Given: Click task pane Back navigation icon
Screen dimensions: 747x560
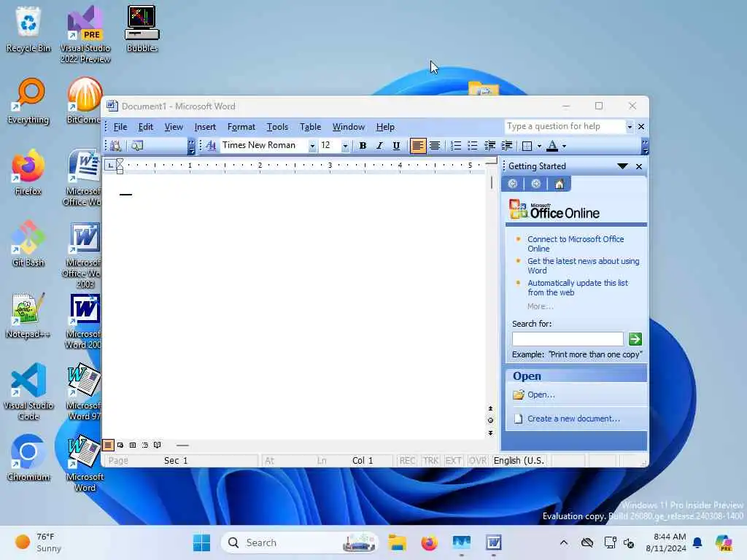Looking at the screenshot, I should [x=513, y=184].
